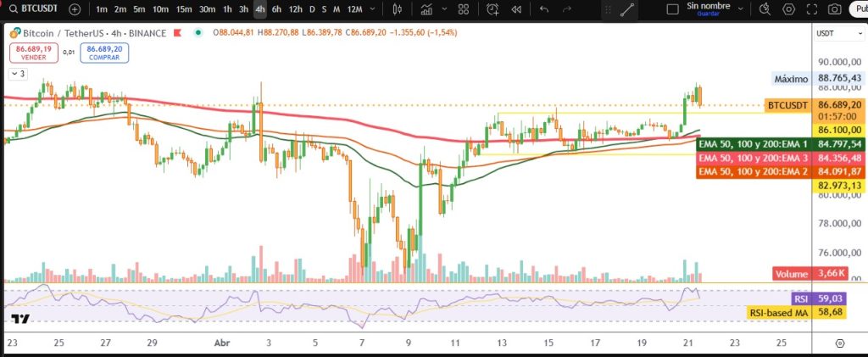Click the EMA 1 84.797,54 green label
Viewport: 868px width, 357px height.
point(781,144)
